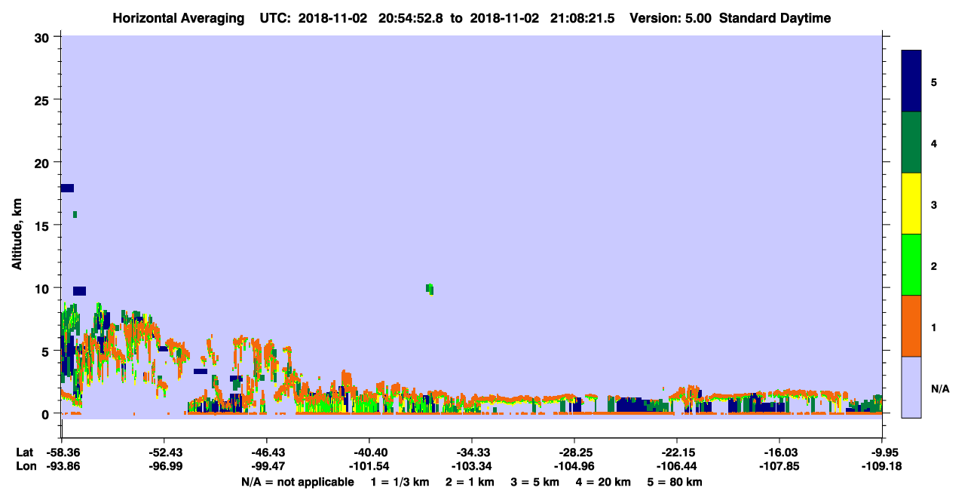Screen dimensions: 980x503
Task: Click the 'Lon' row label
Action: 25,466
